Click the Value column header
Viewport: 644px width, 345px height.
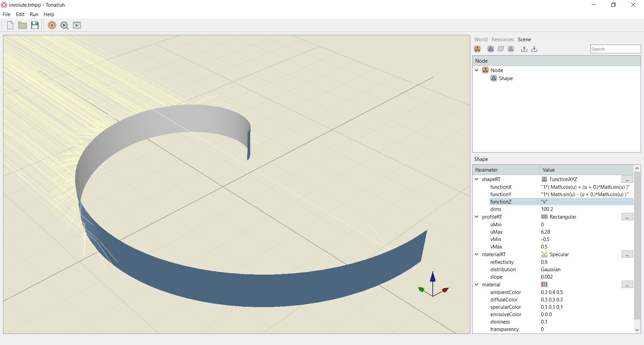point(587,170)
